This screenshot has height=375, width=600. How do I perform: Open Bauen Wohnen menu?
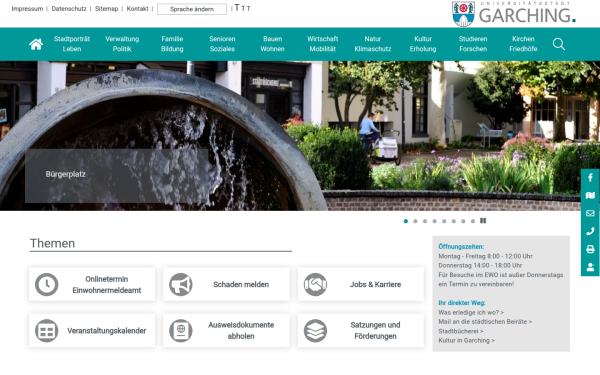pyautogui.click(x=272, y=44)
